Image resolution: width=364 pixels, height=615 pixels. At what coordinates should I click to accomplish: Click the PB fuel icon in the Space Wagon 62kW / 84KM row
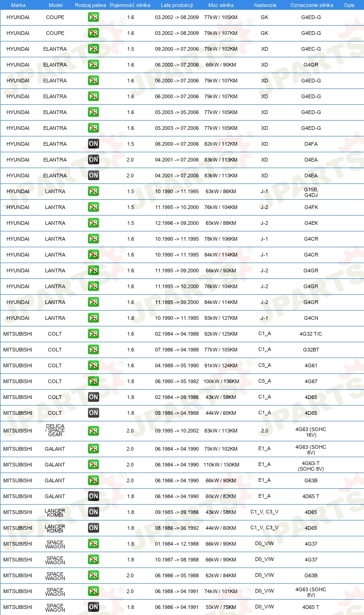coord(94,575)
